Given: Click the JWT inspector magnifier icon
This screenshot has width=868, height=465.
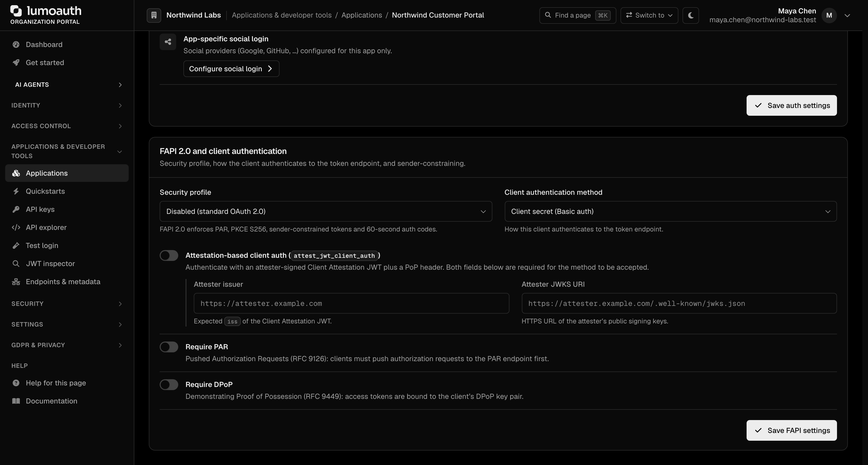Looking at the screenshot, I should [16, 263].
